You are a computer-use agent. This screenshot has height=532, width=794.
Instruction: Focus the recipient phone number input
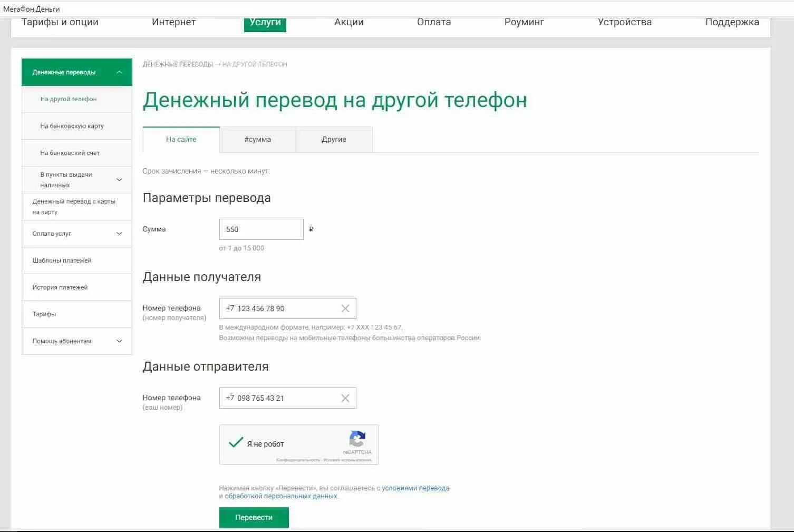[288, 308]
